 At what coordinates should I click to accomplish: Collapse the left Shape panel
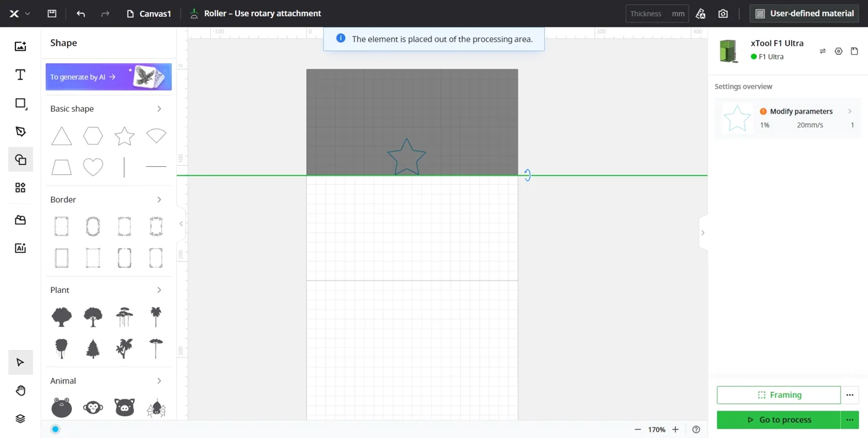pyautogui.click(x=181, y=224)
